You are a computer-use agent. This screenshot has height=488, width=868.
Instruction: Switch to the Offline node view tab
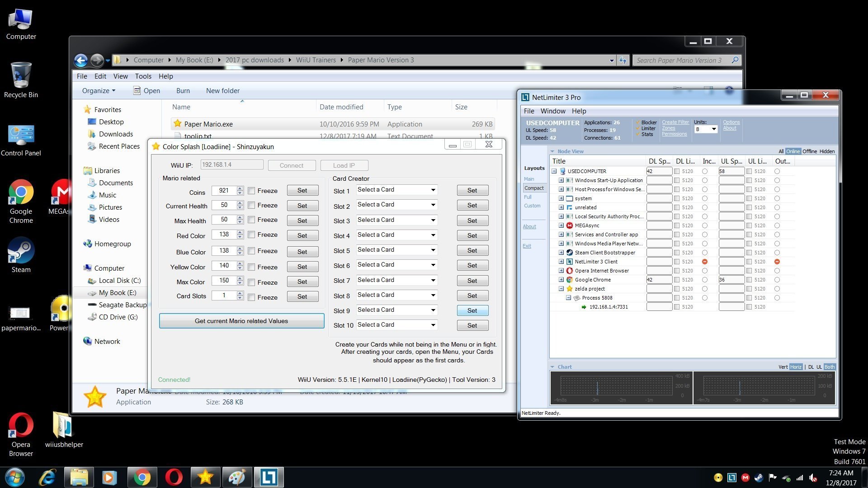[810, 151]
